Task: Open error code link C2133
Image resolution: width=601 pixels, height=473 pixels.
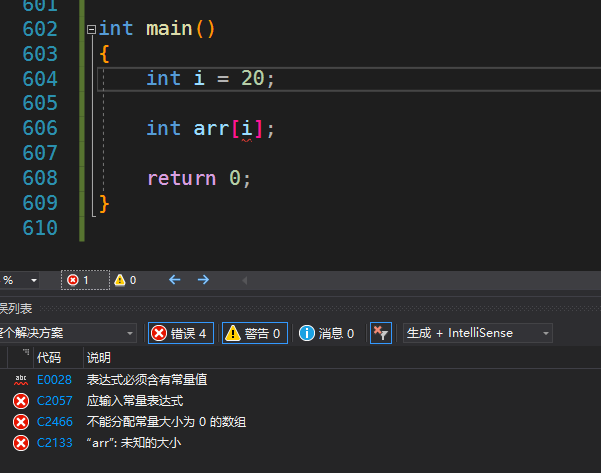Action: pos(54,443)
